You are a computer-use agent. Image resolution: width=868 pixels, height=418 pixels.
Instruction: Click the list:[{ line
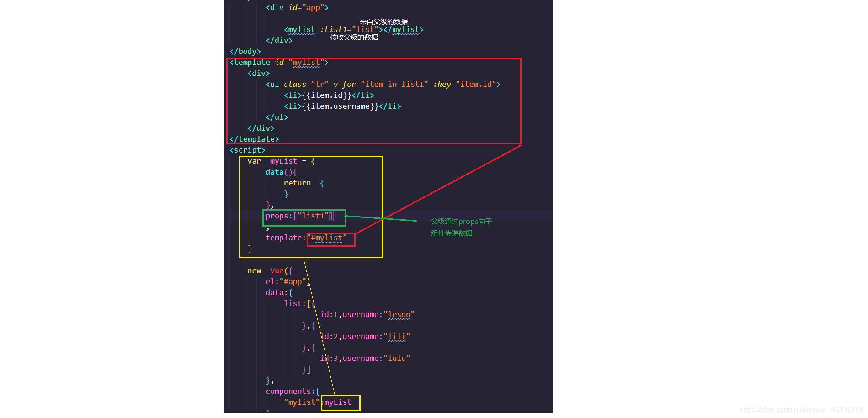point(299,304)
